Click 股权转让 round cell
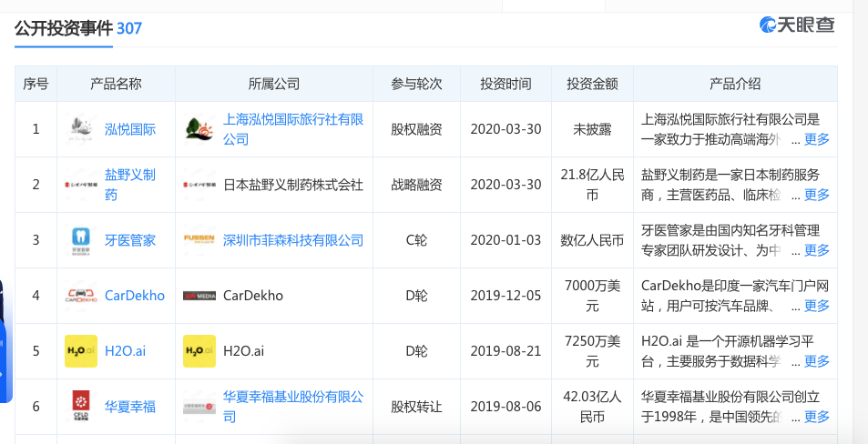868x444 pixels. [x=416, y=407]
